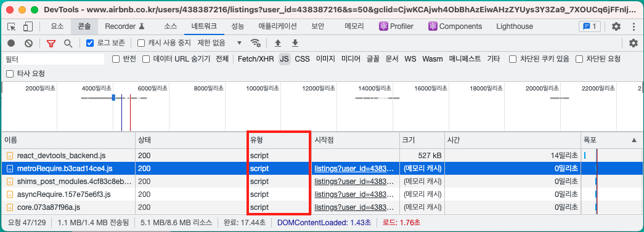Filter by WS requests
This screenshot has height=232, width=644.
410,59
